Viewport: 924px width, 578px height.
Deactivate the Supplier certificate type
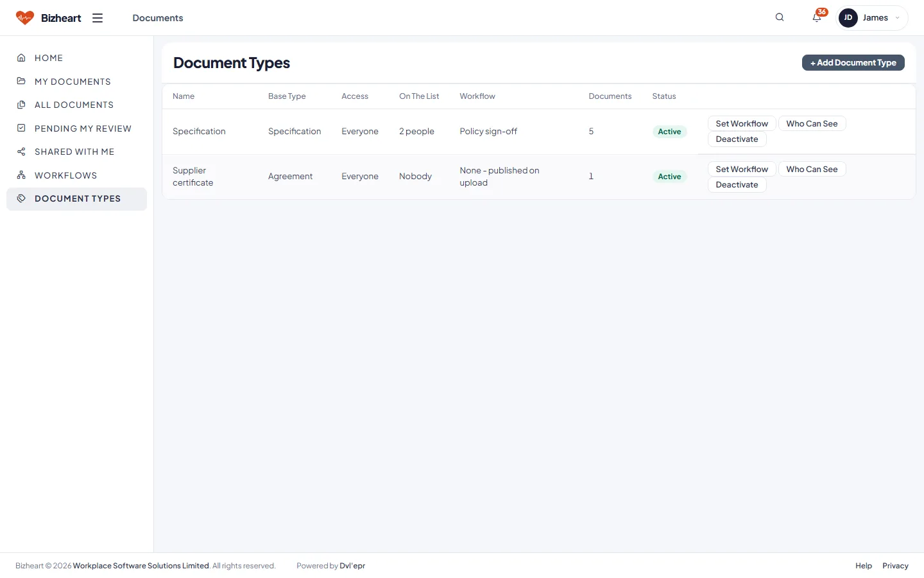pos(737,184)
